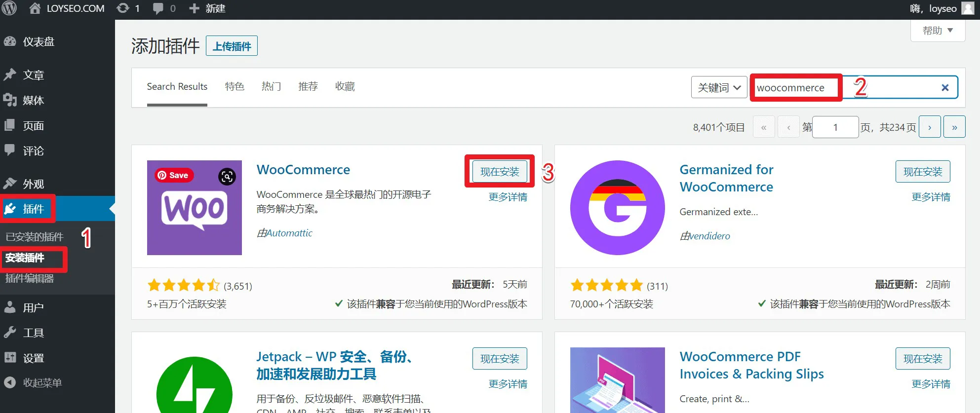This screenshot has width=980, height=413.
Task: Select the Search Results tab
Action: point(177,87)
